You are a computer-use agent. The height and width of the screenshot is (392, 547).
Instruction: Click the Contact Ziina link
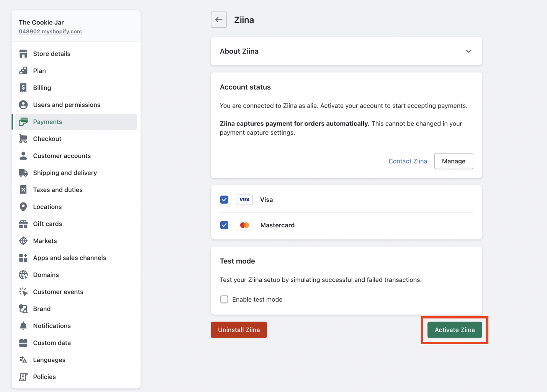tap(408, 161)
